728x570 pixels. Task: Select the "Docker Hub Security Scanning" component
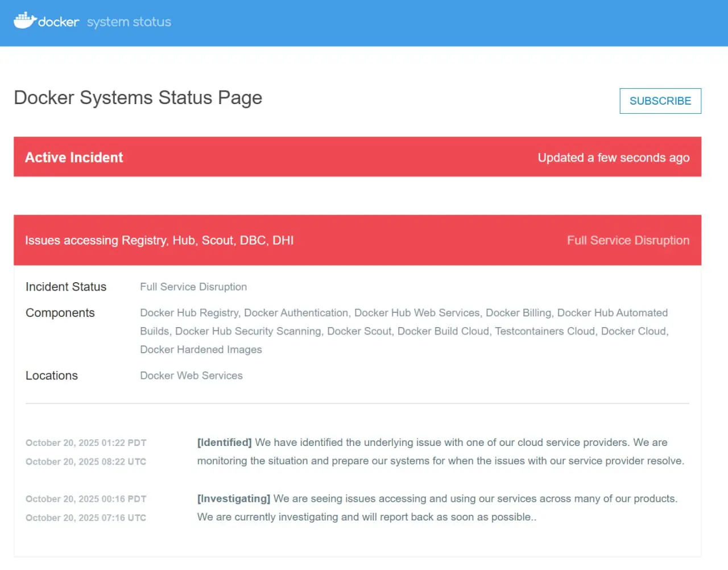[248, 331]
